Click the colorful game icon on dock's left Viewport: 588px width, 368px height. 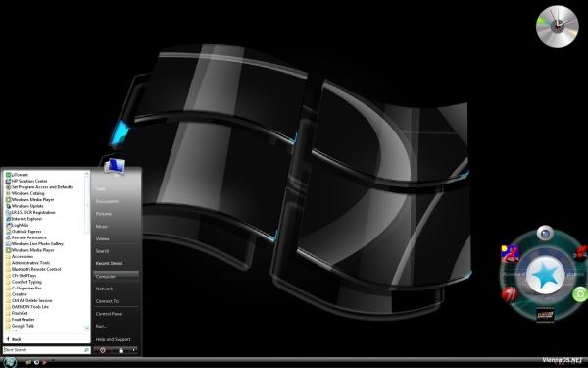[510, 254]
